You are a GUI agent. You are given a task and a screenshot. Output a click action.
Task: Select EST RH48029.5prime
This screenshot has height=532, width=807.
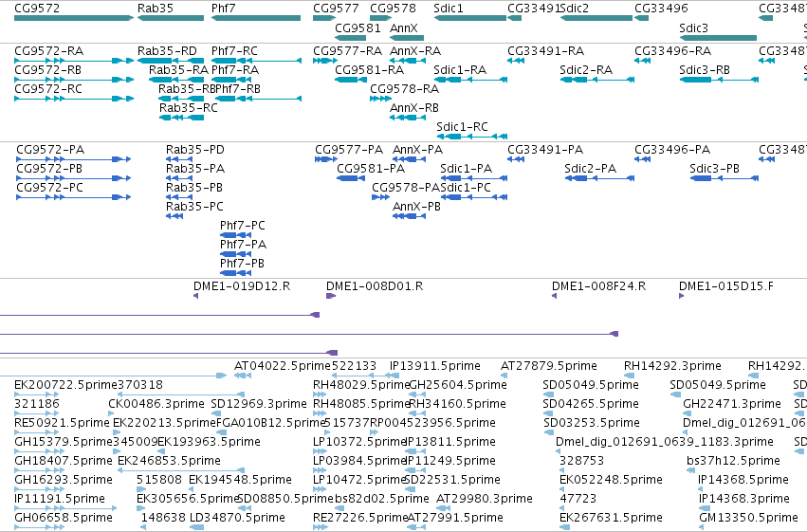click(x=320, y=394)
